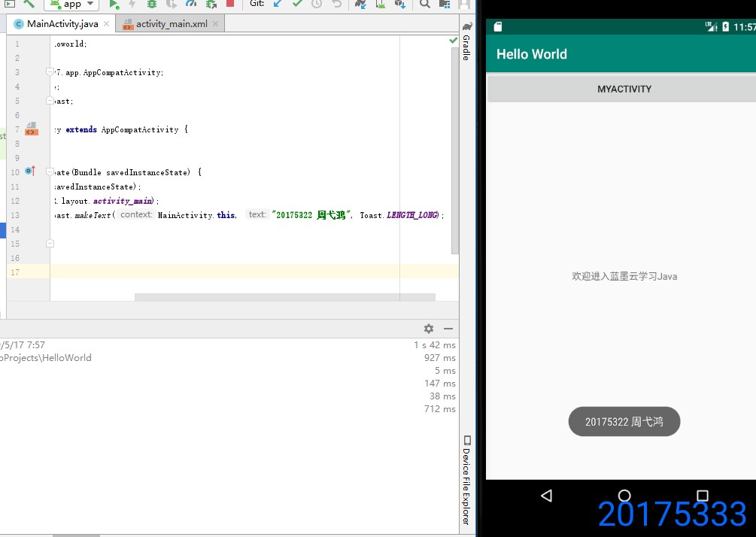This screenshot has width=756, height=537.
Task: Click the Git Revert undo arrow icon
Action: [336, 4]
